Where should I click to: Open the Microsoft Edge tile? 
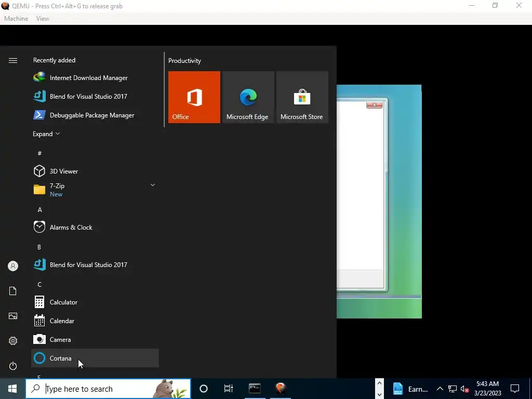[248, 97]
